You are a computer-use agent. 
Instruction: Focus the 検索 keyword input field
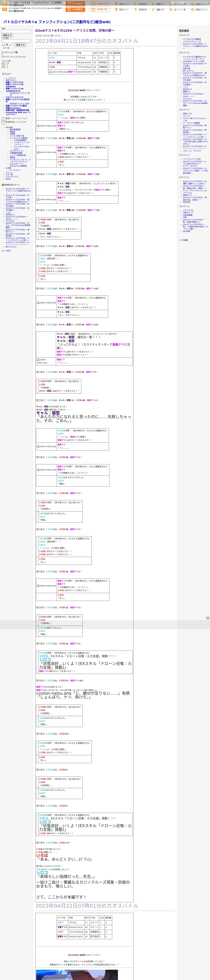tap(16, 32)
